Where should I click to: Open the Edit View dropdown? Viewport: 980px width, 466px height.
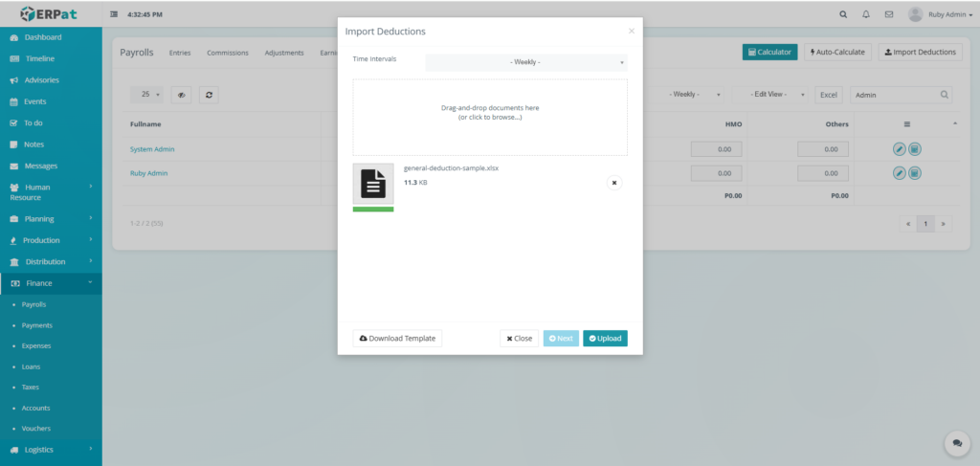click(771, 95)
